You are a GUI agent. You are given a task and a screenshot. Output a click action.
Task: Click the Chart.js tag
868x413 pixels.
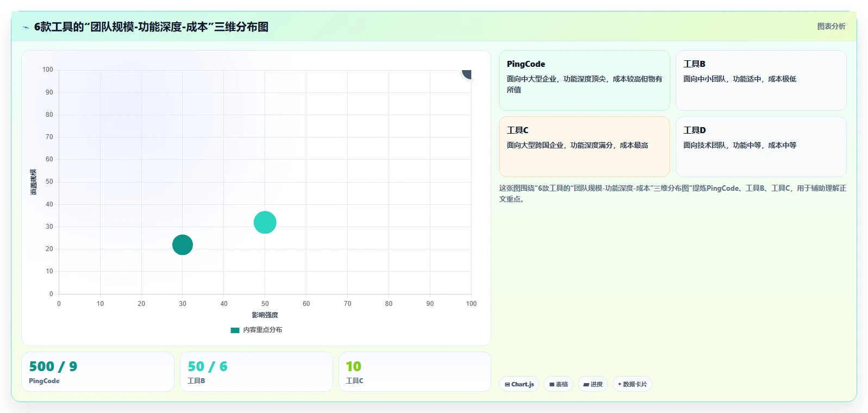pyautogui.click(x=519, y=384)
